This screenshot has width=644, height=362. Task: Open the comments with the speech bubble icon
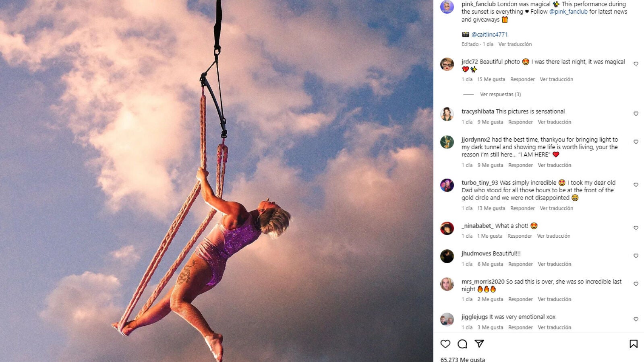pyautogui.click(x=463, y=344)
